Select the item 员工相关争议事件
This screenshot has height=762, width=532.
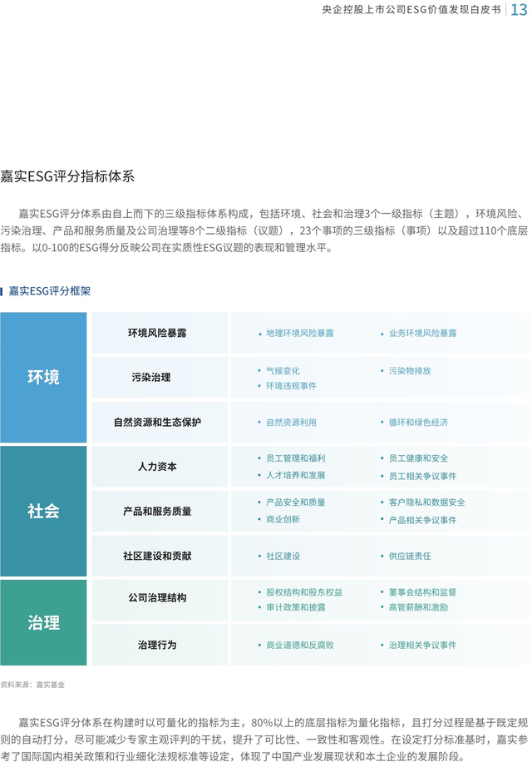[422, 476]
